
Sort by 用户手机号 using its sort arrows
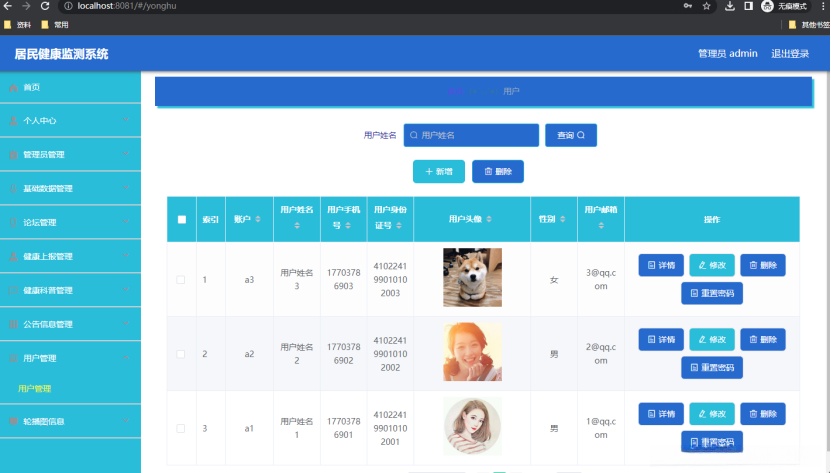pyautogui.click(x=348, y=225)
